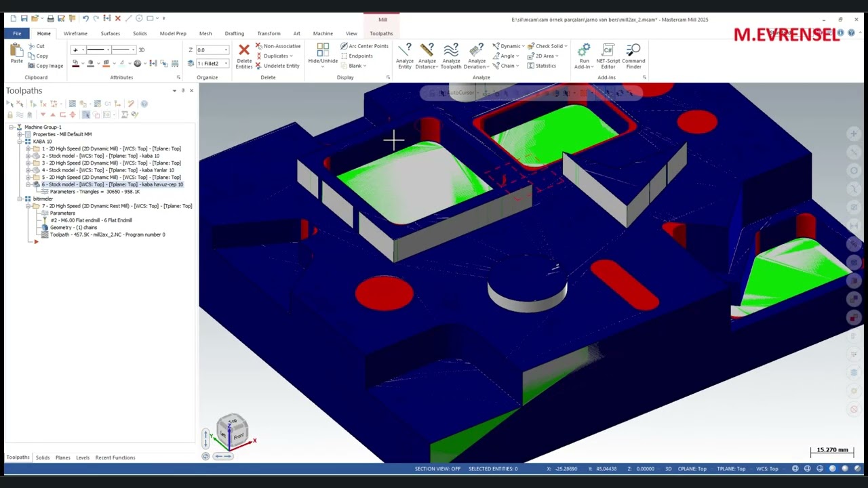Toggle SECTION VIEW: OFF in status bar
Viewport: 868px width, 488px height.
click(x=437, y=468)
